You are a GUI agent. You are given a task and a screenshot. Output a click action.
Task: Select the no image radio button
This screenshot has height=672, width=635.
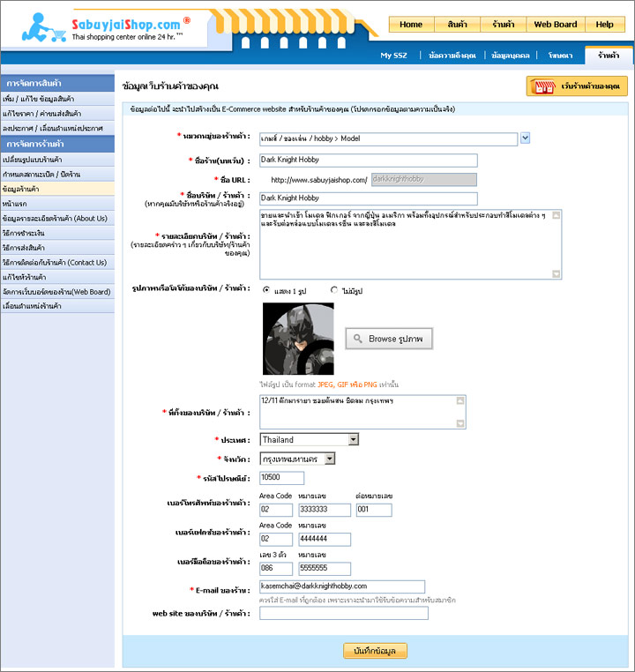pos(333,290)
